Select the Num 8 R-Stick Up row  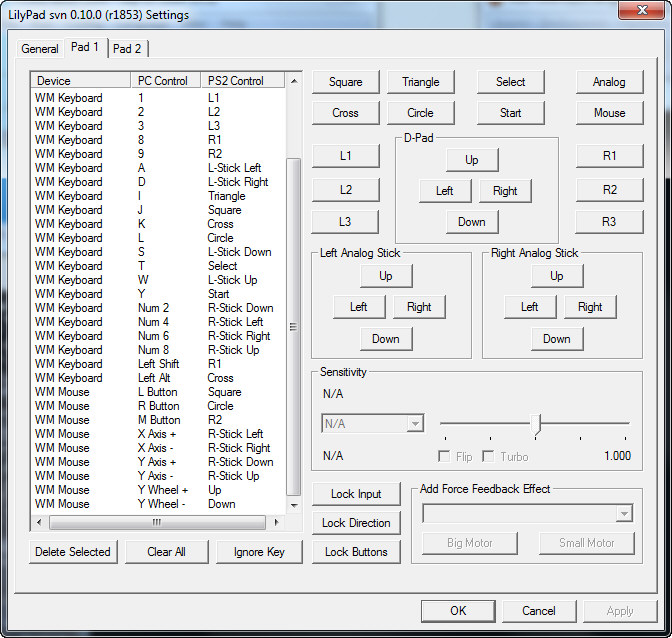(x=158, y=350)
